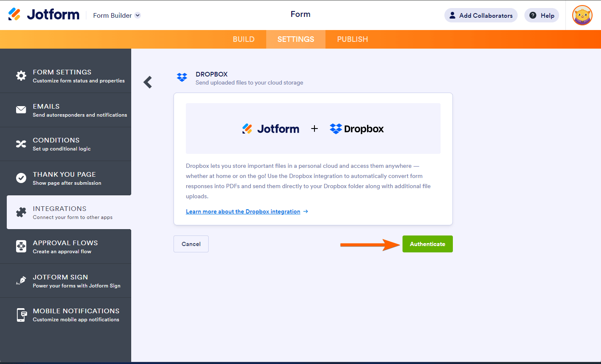
Task: Open MOBILE NOTIFICATIONS section
Action: point(66,315)
